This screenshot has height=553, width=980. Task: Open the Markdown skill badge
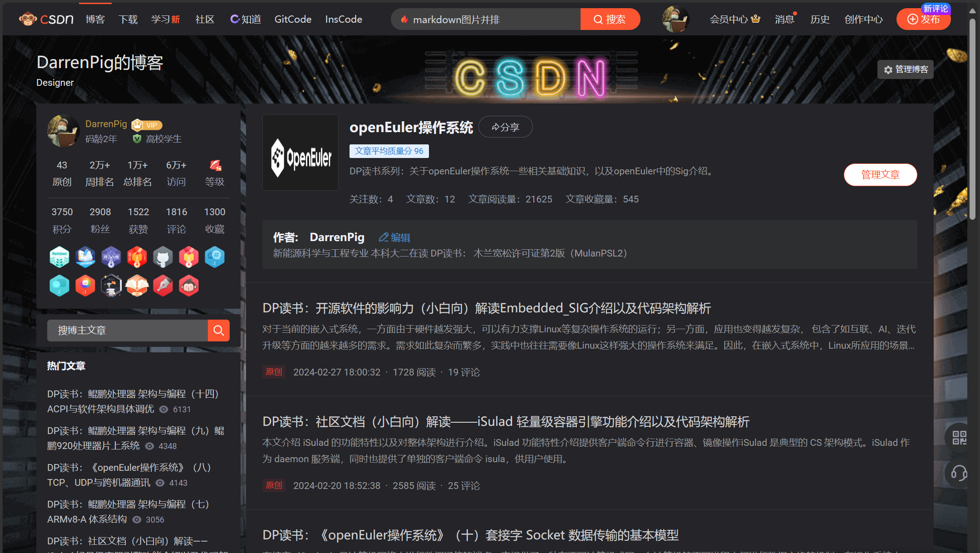(59, 257)
